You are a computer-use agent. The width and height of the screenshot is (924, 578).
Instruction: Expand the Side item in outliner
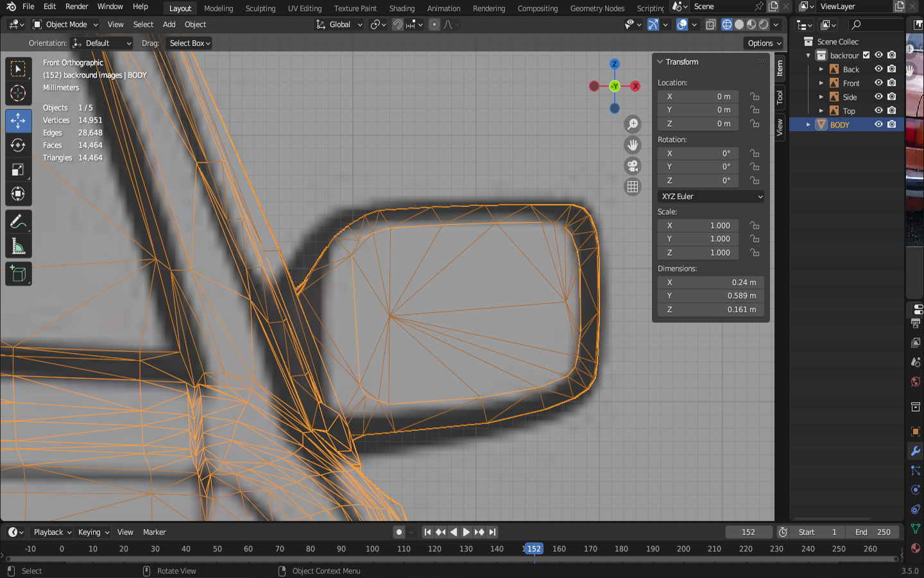pos(821,97)
